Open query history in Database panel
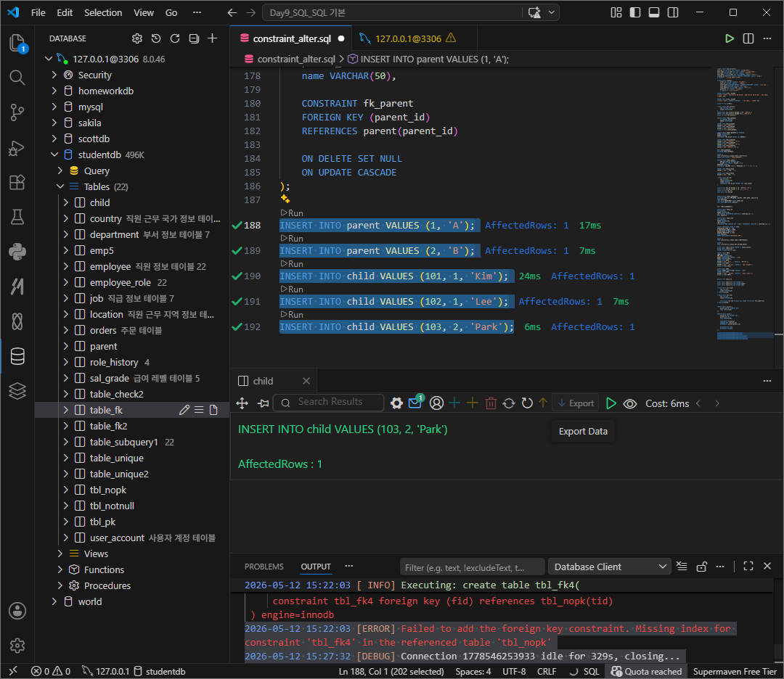Viewport: 784px width, 679px height. coord(156,38)
